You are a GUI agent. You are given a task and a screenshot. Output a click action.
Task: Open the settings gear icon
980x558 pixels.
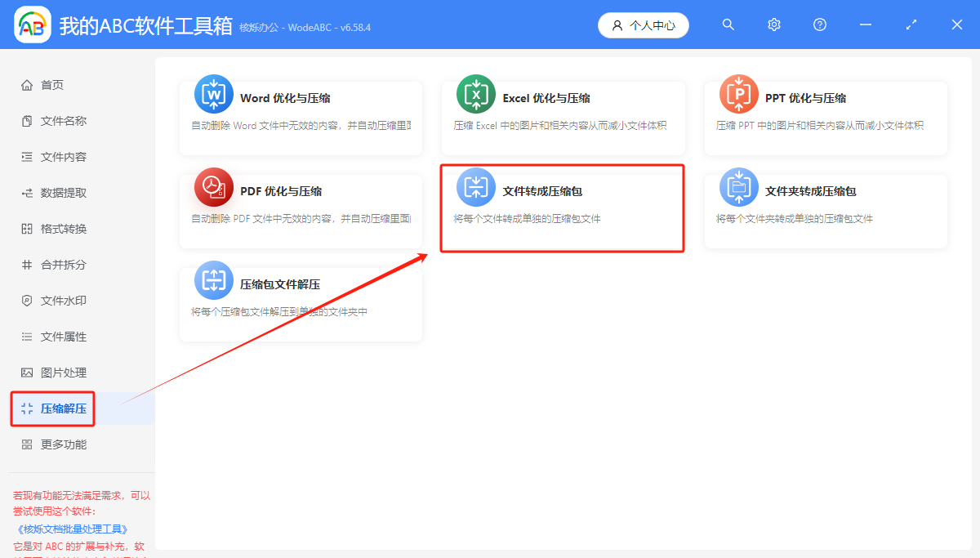tap(773, 25)
